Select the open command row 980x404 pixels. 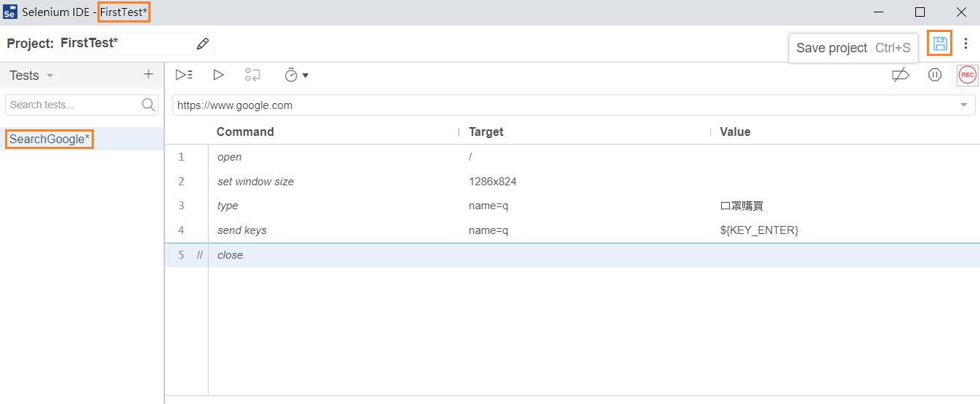[x=572, y=157]
